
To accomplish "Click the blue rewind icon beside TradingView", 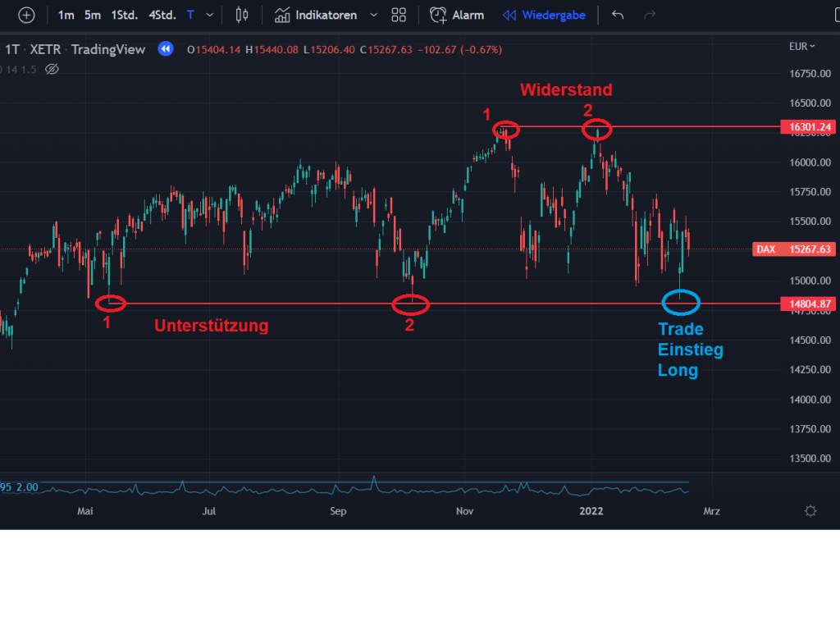I will tap(166, 49).
